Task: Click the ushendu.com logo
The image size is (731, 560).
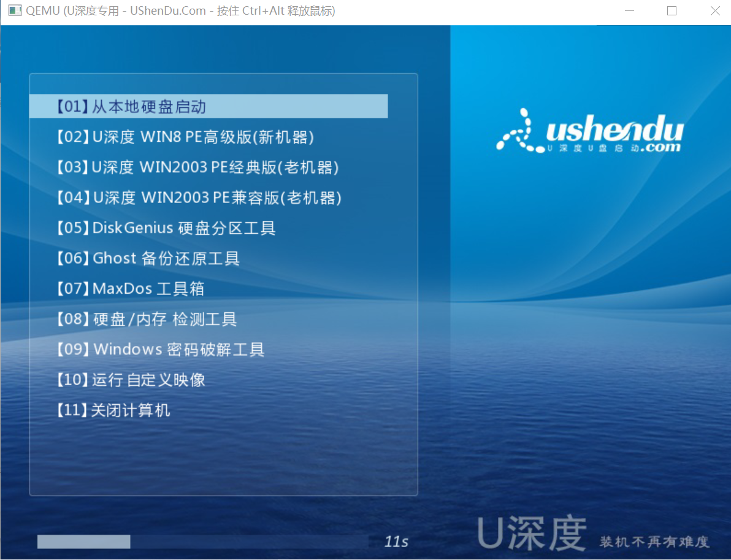Action: 590,131
